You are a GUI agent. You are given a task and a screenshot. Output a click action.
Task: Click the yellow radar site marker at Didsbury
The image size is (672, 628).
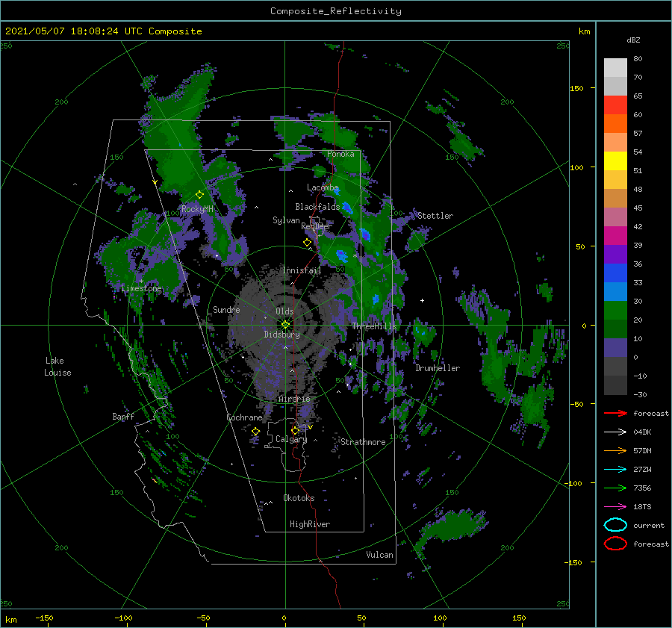[x=285, y=325]
